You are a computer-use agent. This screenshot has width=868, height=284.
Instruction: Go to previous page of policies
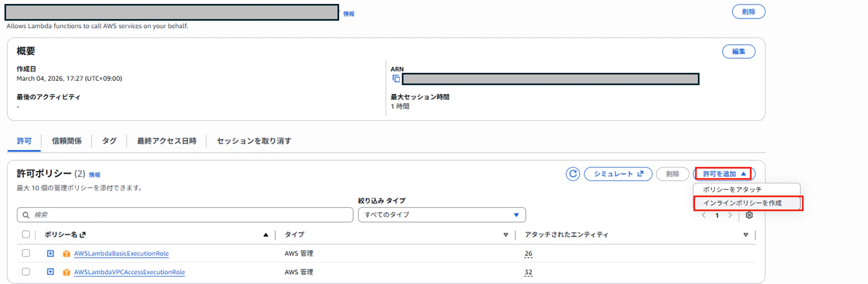704,215
